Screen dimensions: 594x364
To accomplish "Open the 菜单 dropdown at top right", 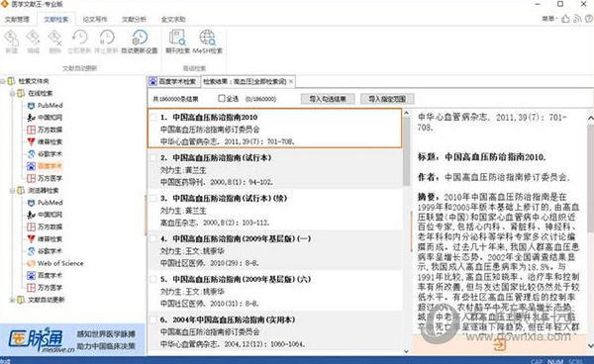I will point(548,19).
